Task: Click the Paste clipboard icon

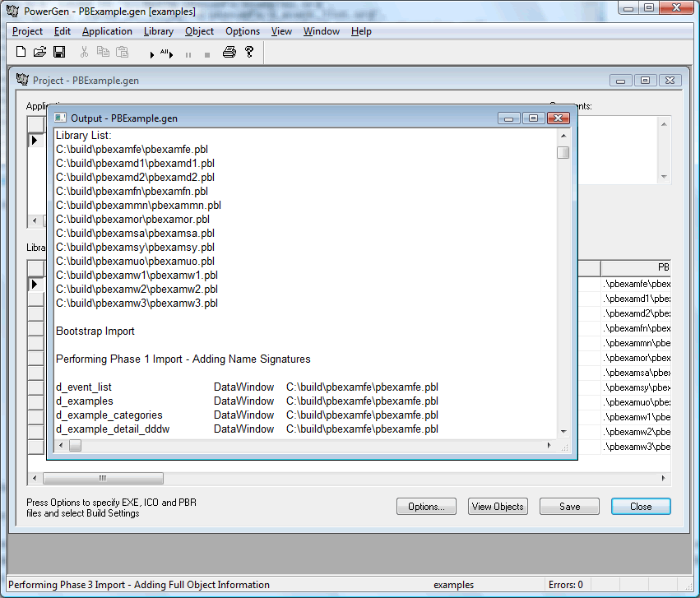Action: (x=123, y=52)
